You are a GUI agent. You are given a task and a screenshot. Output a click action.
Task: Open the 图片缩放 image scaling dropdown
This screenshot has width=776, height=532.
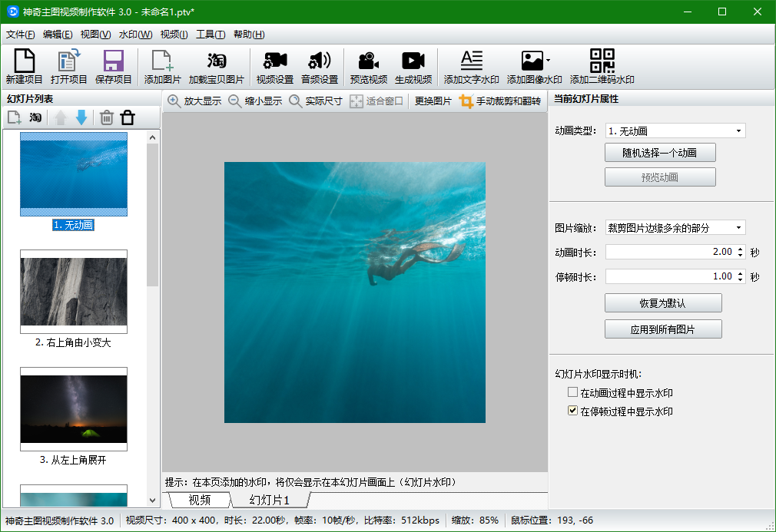[x=738, y=228]
